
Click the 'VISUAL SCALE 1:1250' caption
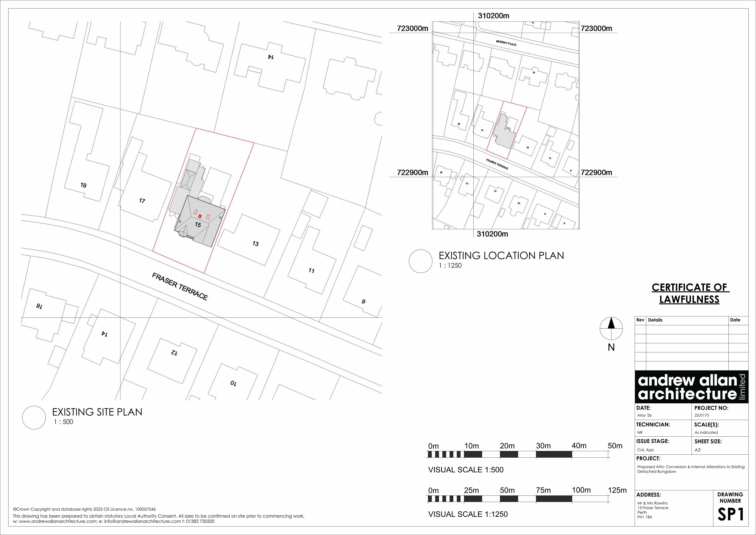tap(468, 514)
